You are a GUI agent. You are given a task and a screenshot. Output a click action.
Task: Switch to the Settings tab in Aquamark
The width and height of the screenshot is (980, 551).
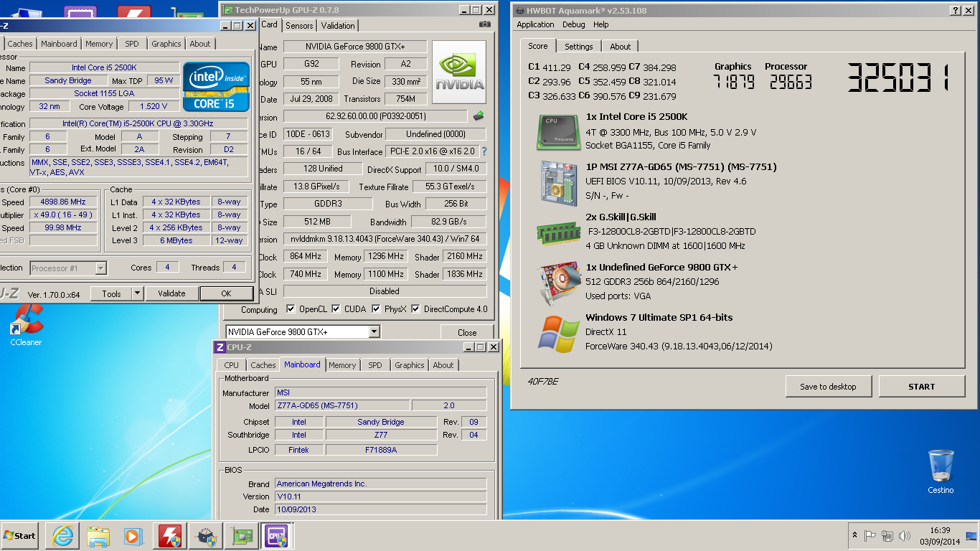pyautogui.click(x=578, y=47)
